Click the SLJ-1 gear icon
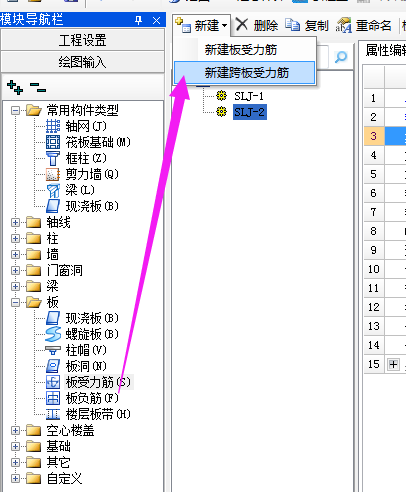This screenshot has height=492, width=406. [x=221, y=96]
